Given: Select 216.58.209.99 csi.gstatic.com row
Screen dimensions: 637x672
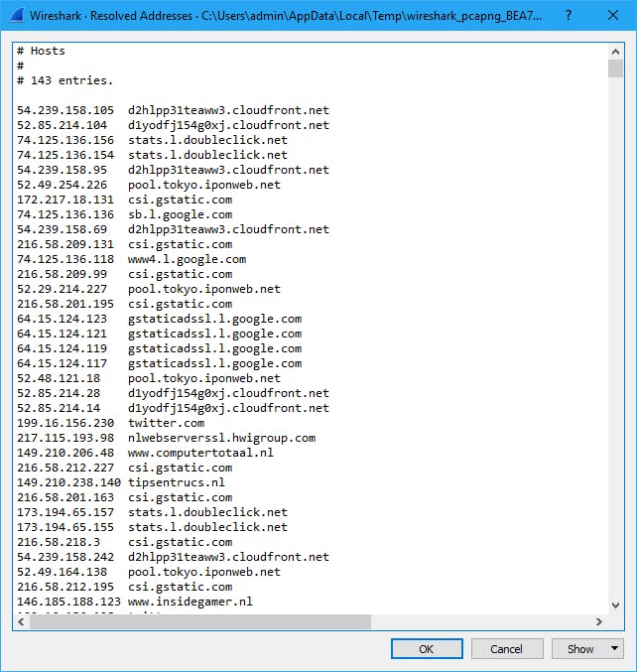Looking at the screenshot, I should click(x=125, y=274).
